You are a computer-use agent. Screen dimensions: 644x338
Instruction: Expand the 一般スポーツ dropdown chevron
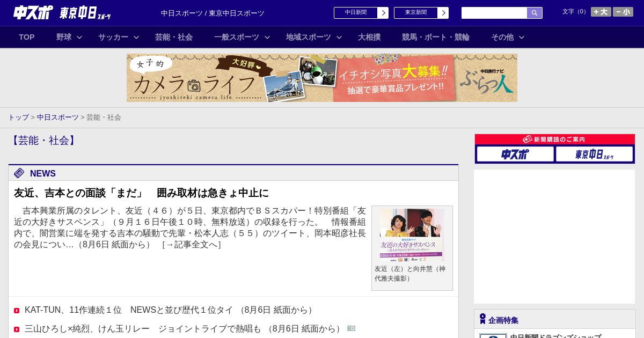click(267, 38)
